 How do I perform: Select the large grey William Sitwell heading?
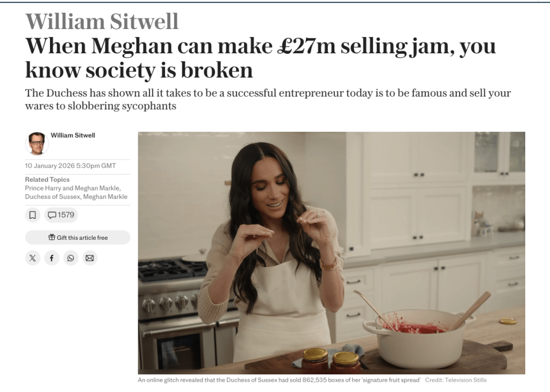102,22
